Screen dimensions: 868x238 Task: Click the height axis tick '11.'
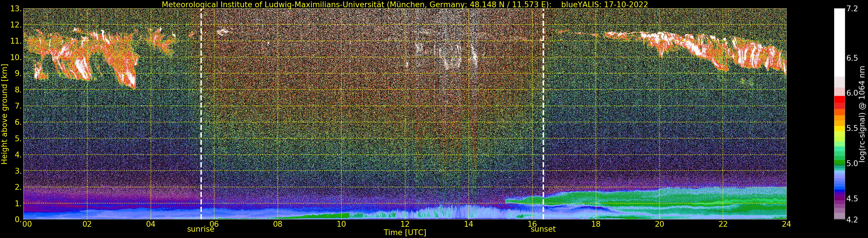(x=16, y=41)
